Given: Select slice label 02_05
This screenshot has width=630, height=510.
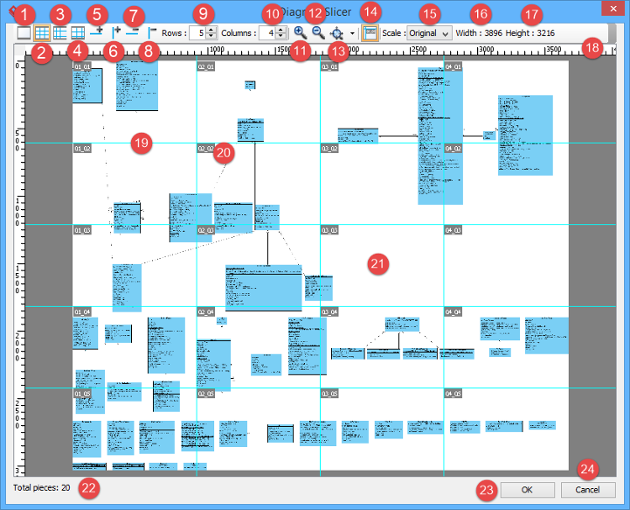Looking at the screenshot, I should 206,393.
